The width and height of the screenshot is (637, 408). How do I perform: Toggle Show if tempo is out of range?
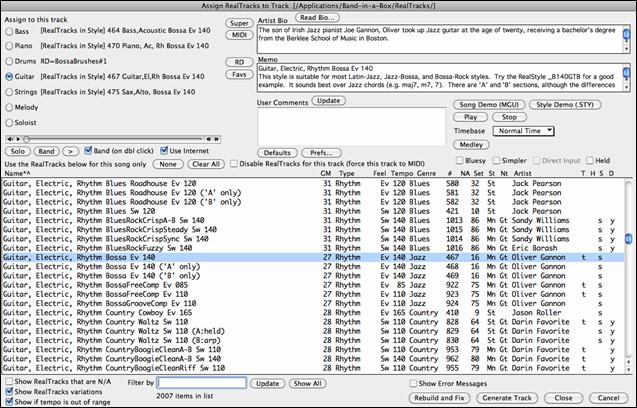tap(9, 402)
